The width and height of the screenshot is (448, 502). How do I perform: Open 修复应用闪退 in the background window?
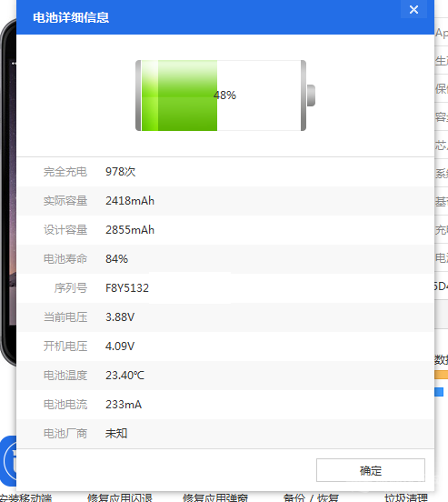(x=120, y=497)
